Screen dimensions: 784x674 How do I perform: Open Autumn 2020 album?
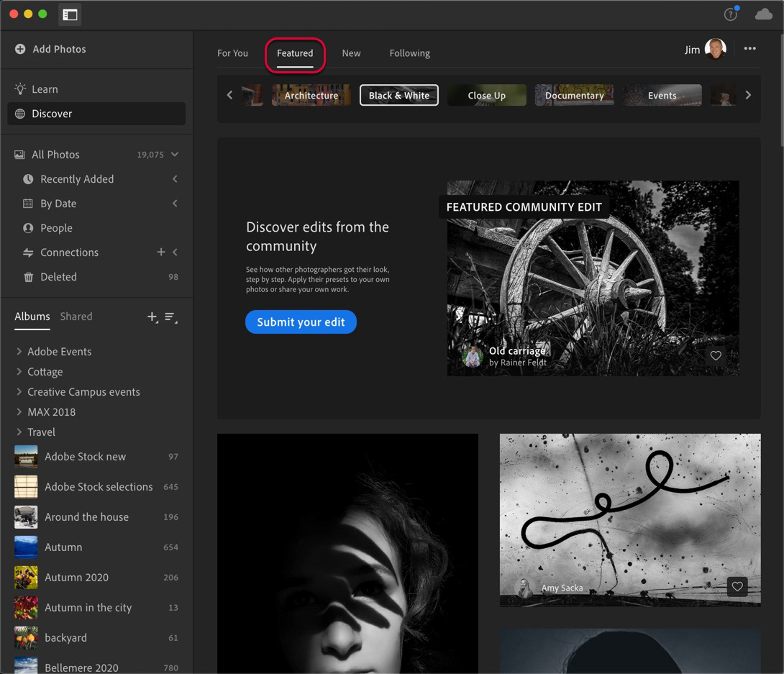click(96, 577)
